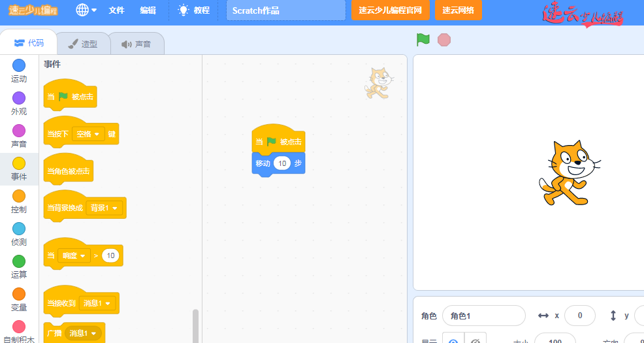Switch to the 造型 tab

click(83, 44)
